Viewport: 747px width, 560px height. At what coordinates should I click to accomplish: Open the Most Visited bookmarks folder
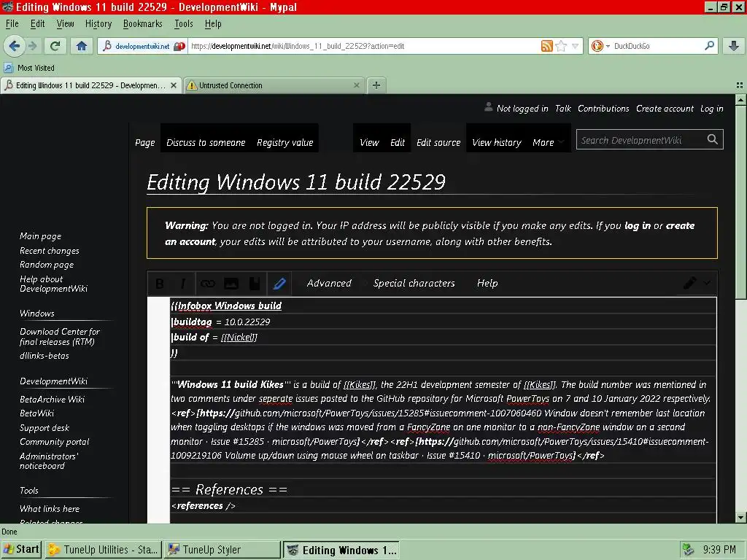click(x=29, y=68)
